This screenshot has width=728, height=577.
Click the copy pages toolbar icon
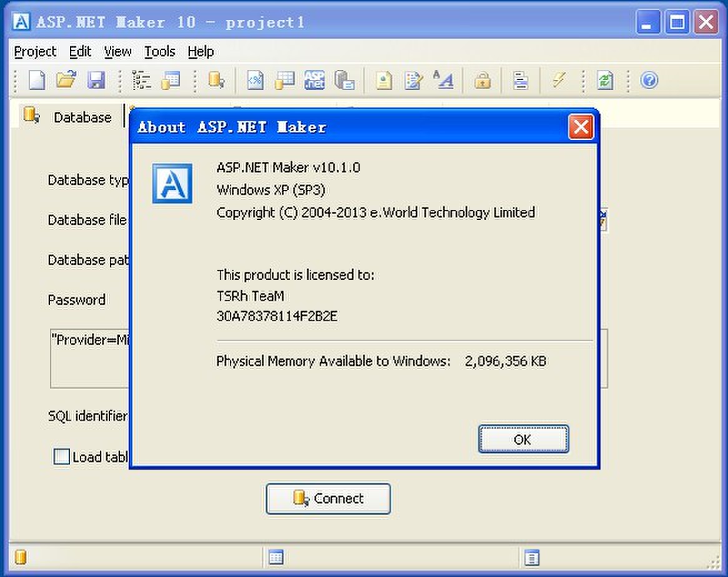pos(345,80)
